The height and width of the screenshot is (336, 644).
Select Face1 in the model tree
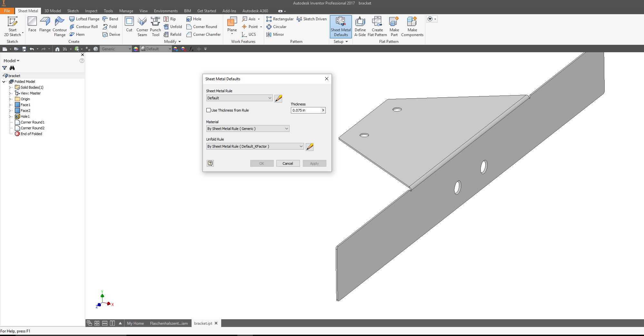(25, 105)
